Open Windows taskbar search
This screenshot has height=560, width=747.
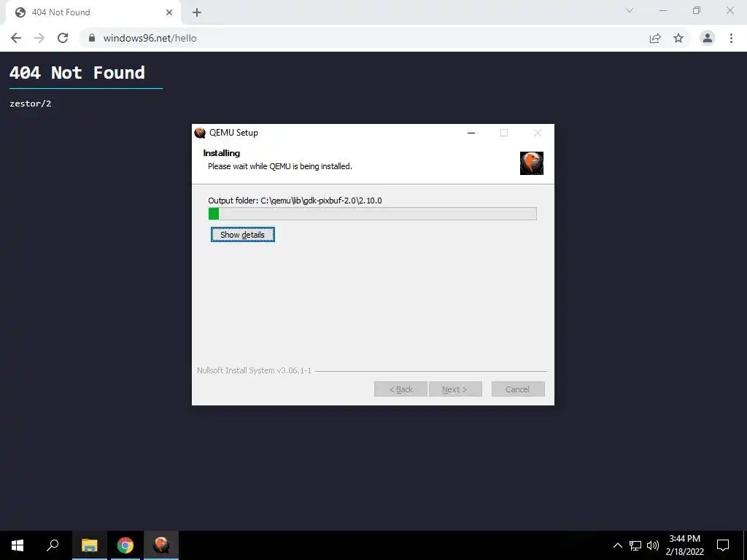pyautogui.click(x=53, y=545)
